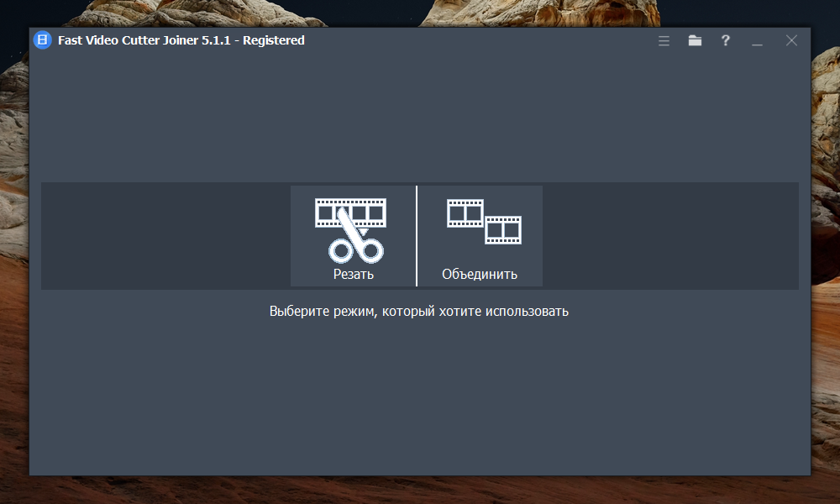Click the desktop wallpaper strip beneath the window
This screenshot has height=504, width=840.
tap(419, 490)
